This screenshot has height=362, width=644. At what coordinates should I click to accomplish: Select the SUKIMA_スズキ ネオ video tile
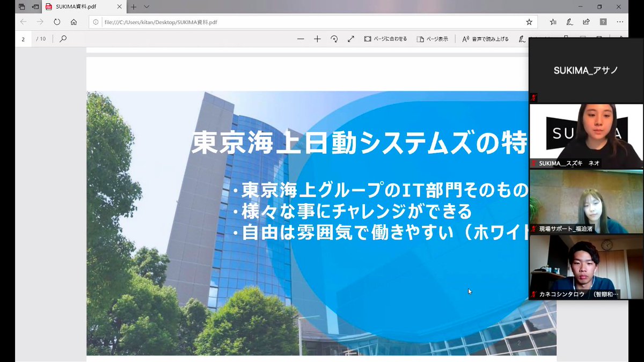click(586, 136)
